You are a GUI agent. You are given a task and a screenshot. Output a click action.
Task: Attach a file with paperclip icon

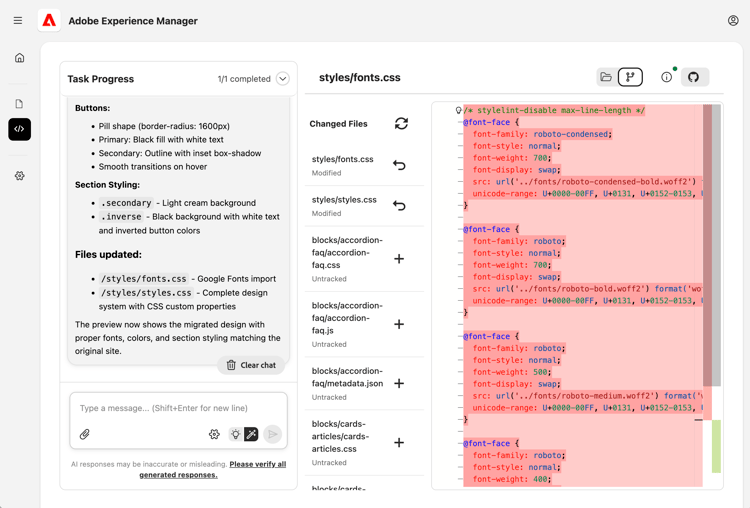85,434
